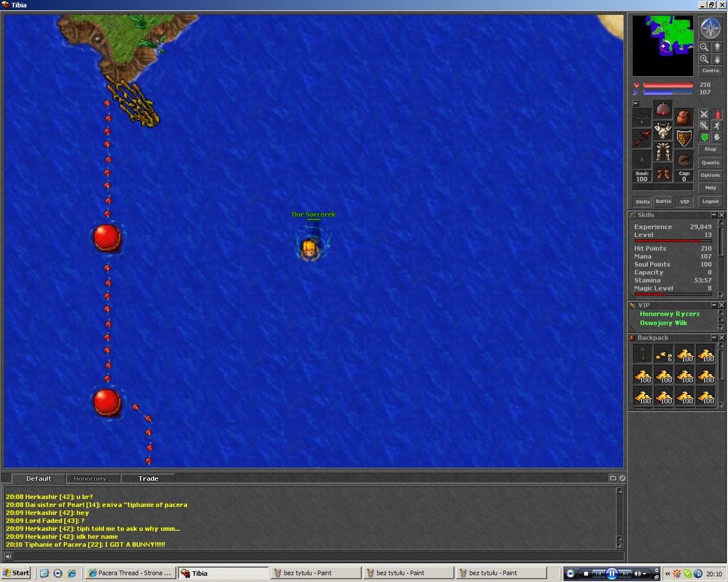Open the Options dialog
The image size is (728, 582).
[710, 175]
